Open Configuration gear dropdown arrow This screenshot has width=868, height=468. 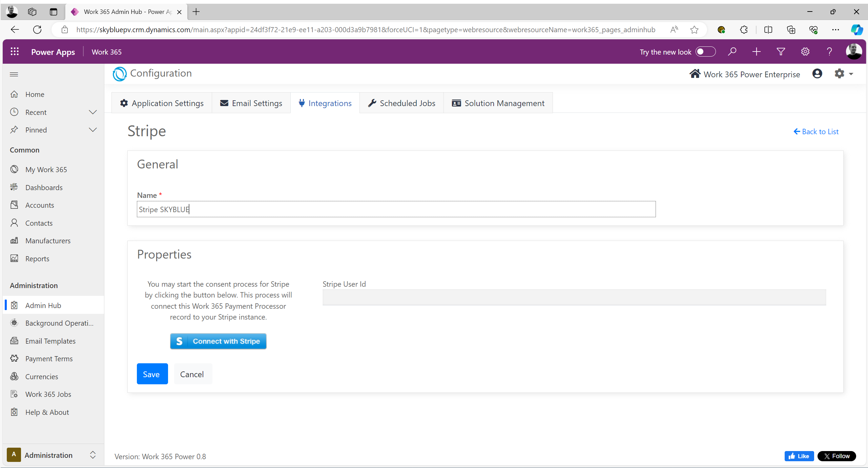851,74
